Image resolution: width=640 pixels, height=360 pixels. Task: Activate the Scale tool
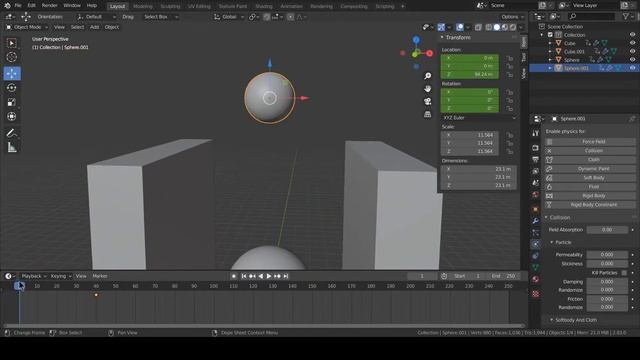(x=12, y=102)
